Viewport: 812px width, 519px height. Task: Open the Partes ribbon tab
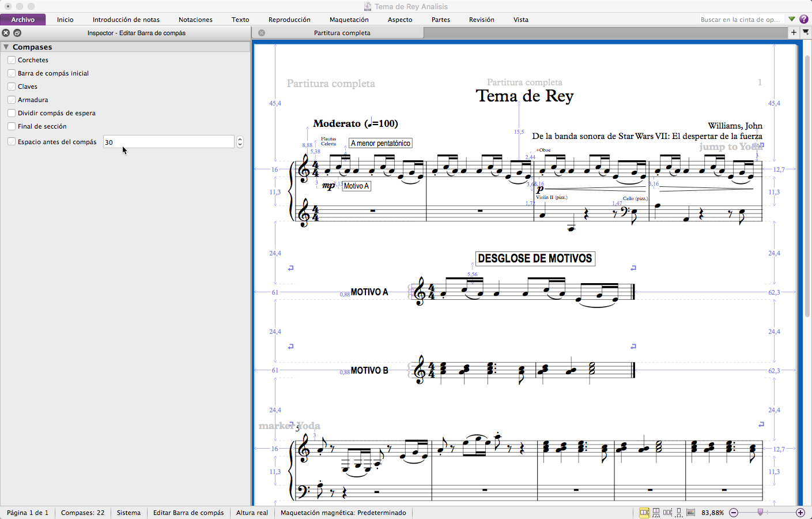tap(441, 20)
